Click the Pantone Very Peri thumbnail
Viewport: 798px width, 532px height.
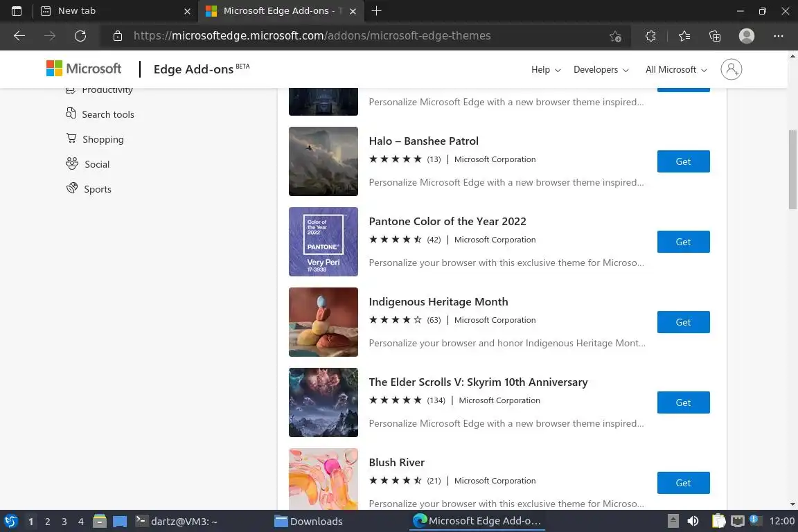coord(323,242)
